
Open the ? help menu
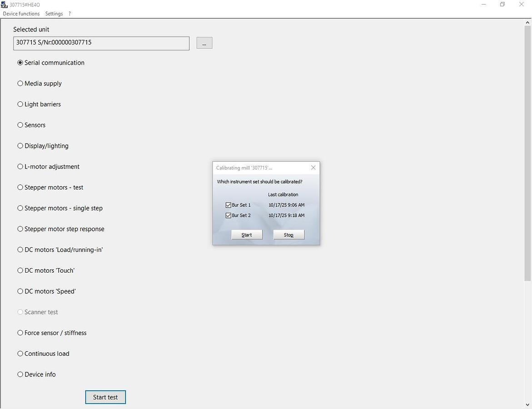pyautogui.click(x=70, y=14)
